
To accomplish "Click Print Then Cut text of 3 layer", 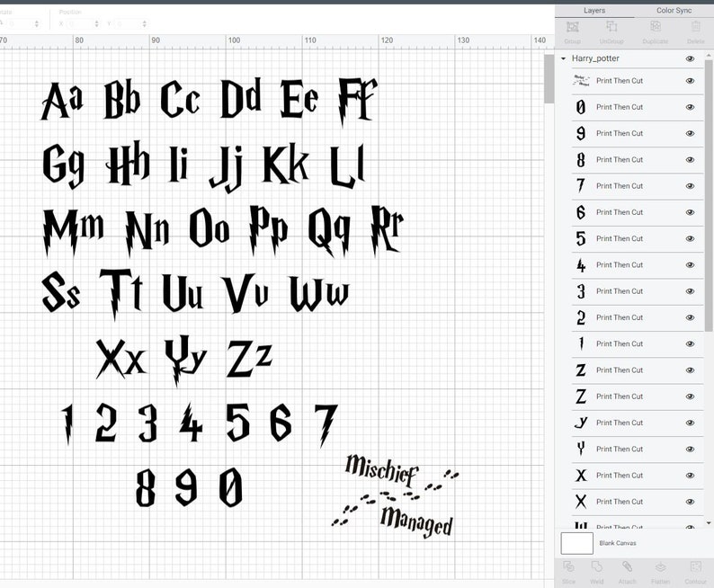I will 620,291.
